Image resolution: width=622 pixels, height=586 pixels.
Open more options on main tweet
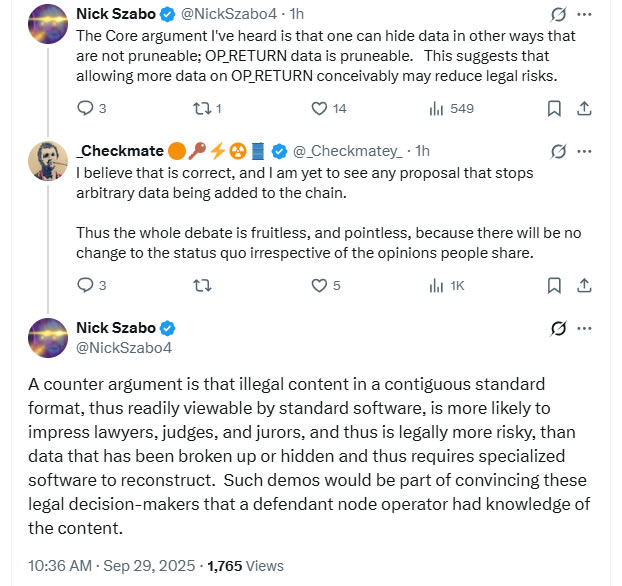pyautogui.click(x=585, y=328)
